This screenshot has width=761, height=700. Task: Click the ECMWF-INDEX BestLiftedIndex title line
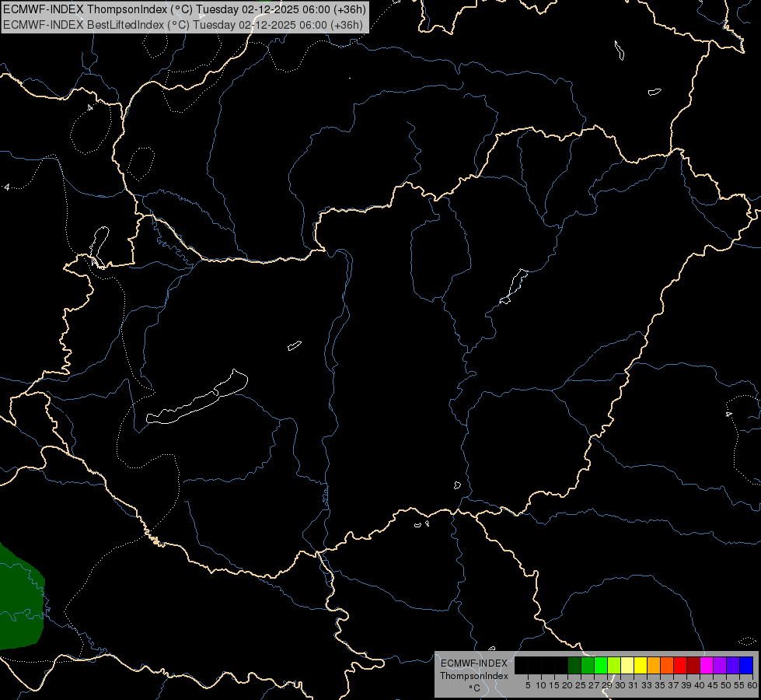pyautogui.click(x=183, y=25)
